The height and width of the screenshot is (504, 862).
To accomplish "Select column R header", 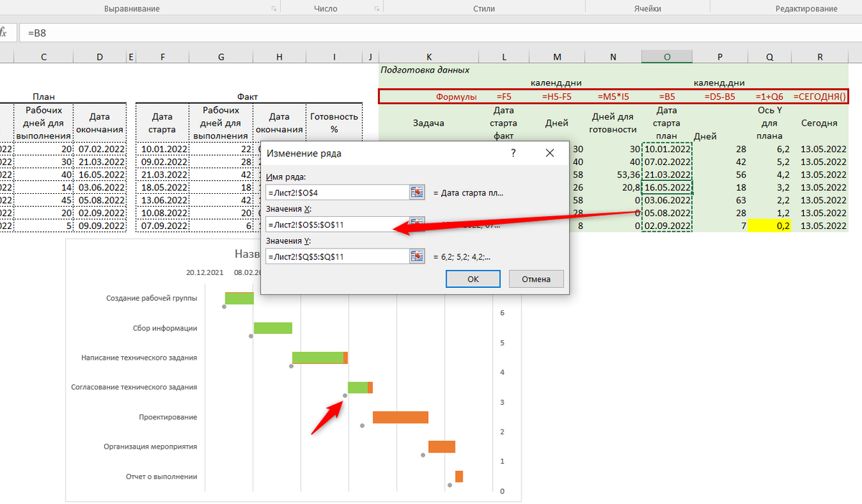I will 820,57.
